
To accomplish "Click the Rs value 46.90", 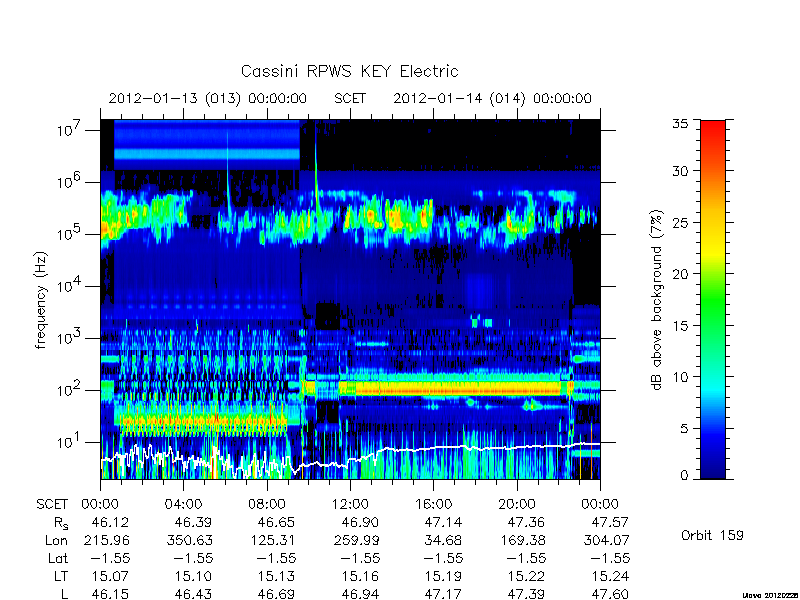I will 360,522.
